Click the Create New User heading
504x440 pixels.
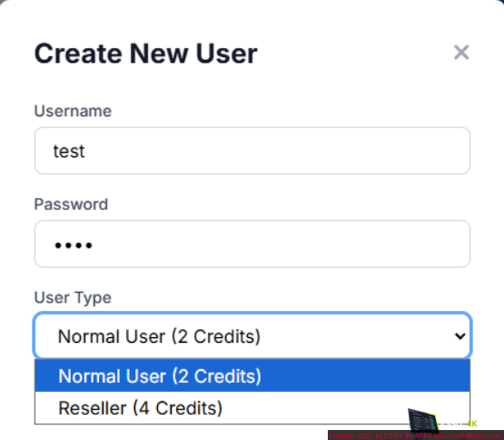(146, 54)
